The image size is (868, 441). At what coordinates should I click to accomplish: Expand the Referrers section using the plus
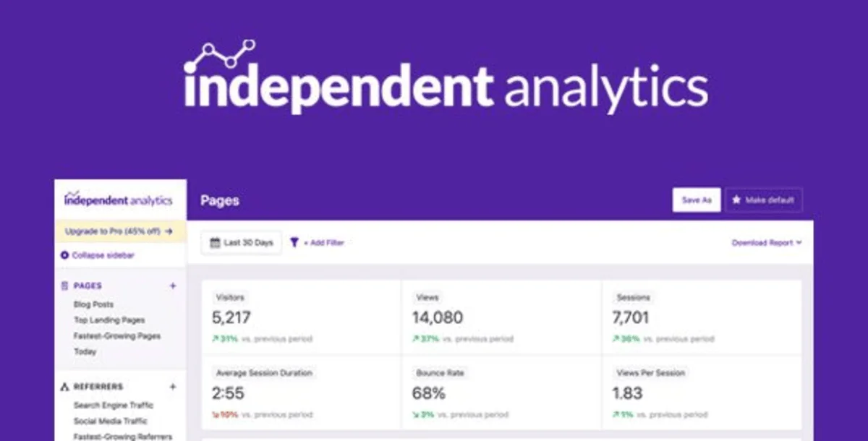coord(173,387)
